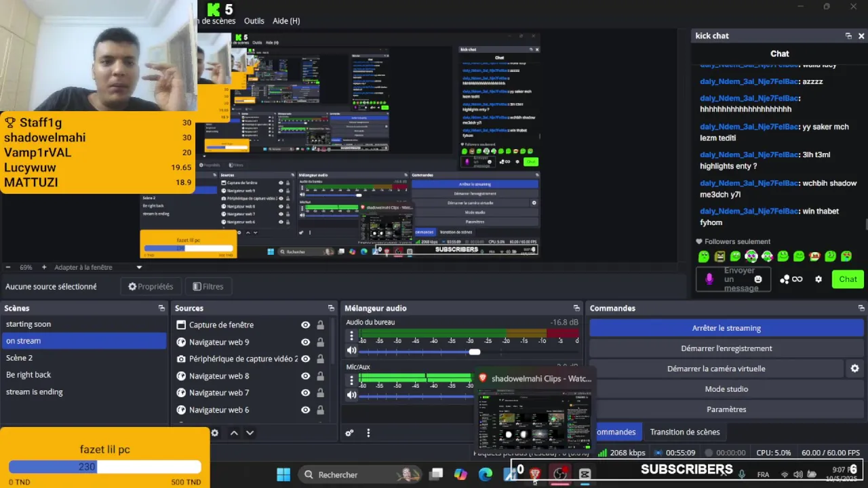Open source Propriétés button

[x=151, y=287]
